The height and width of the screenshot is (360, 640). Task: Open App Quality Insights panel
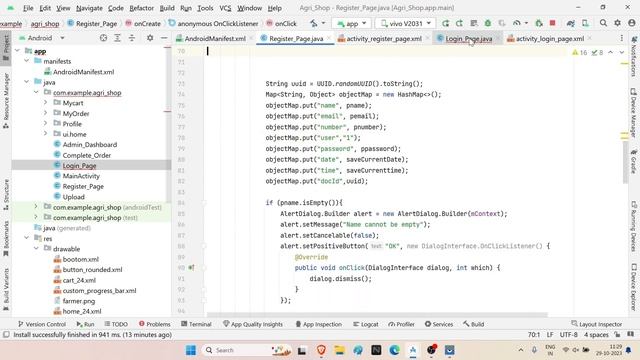253,324
